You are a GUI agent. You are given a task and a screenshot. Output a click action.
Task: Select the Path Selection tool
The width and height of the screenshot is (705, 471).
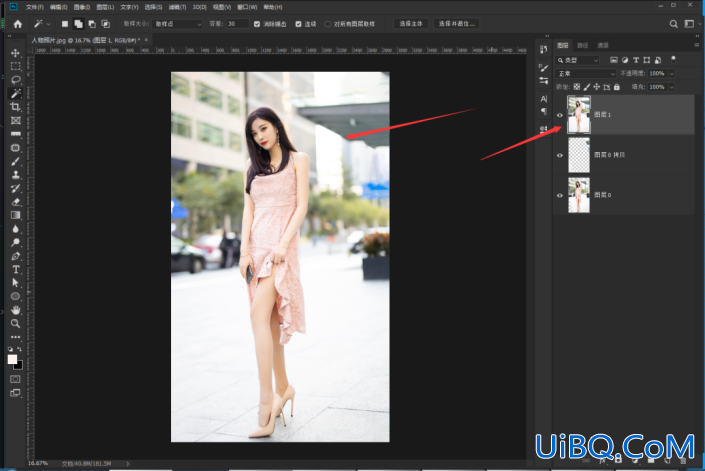tap(15, 283)
